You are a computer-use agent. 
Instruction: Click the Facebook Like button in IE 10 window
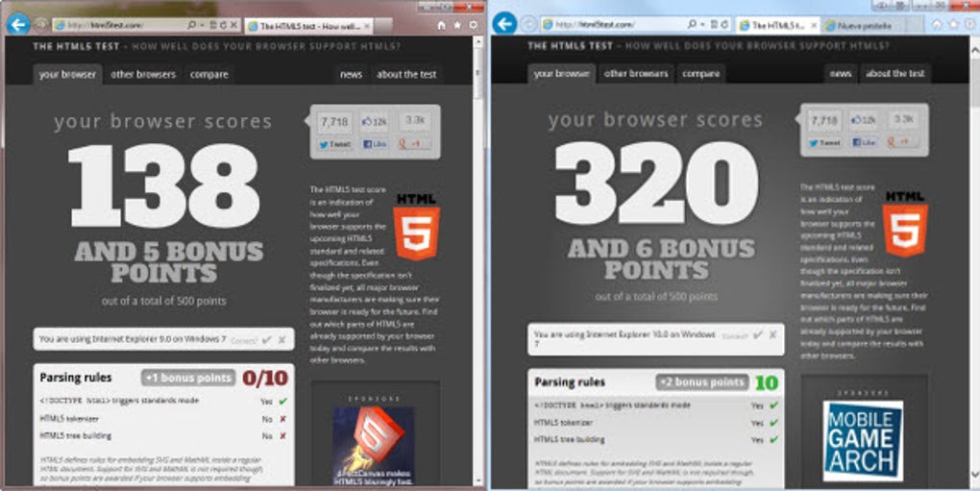pyautogui.click(x=865, y=142)
